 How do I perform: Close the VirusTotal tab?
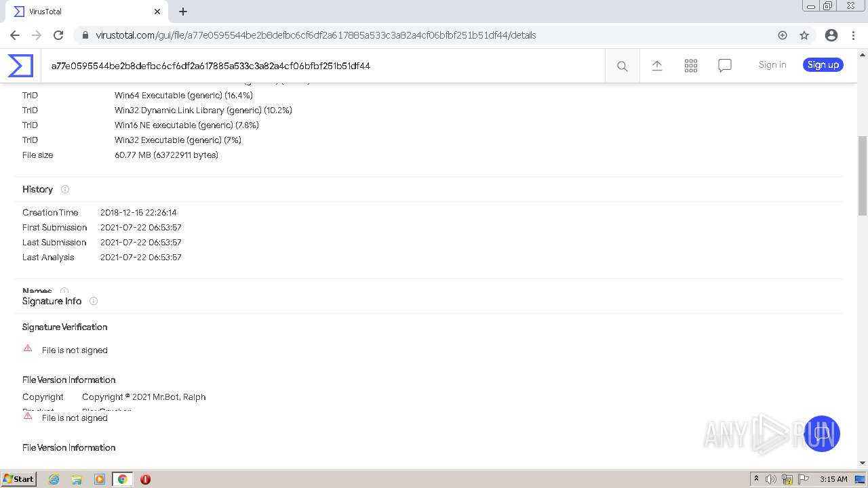pyautogui.click(x=157, y=12)
